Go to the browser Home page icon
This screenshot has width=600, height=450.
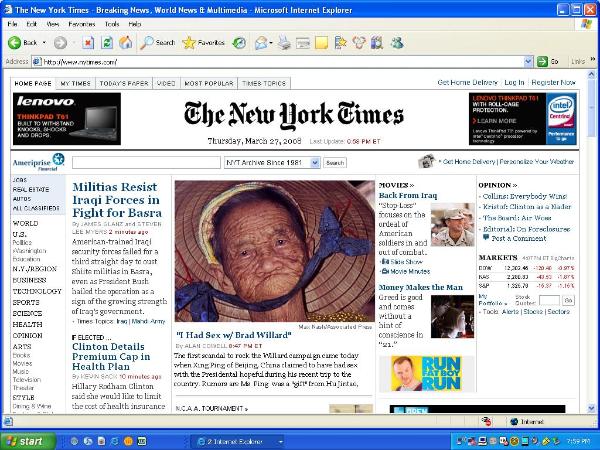[125, 43]
